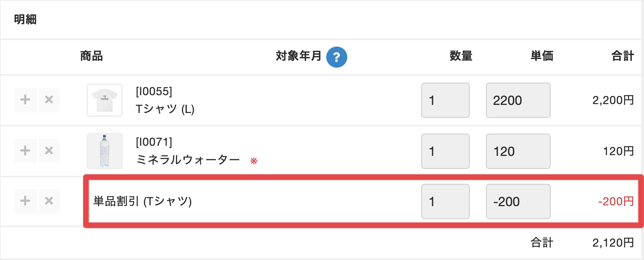Delete the ミネラルウォーター line item

click(x=49, y=151)
